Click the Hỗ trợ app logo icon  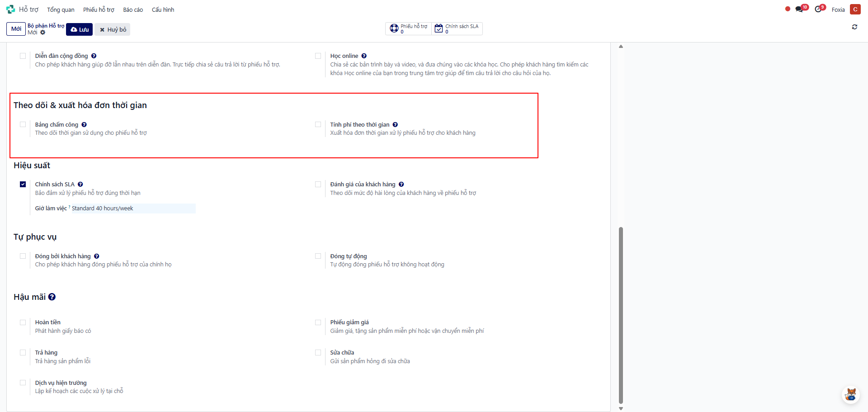(x=10, y=9)
